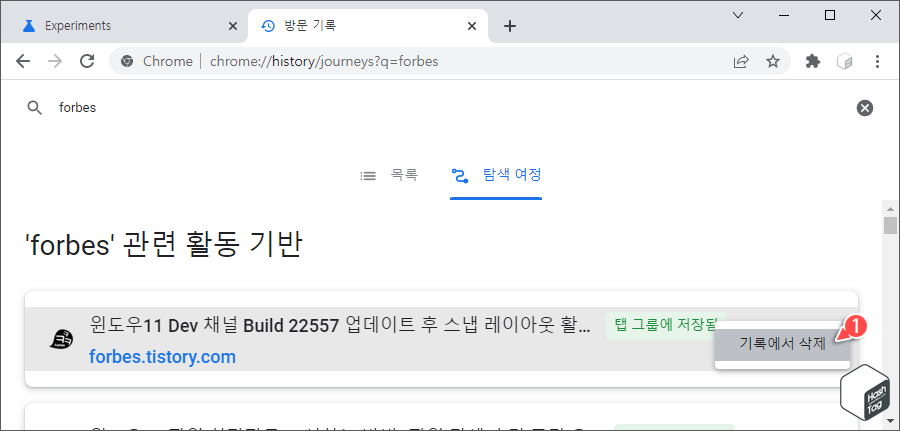Click the forward navigation arrow
The width and height of the screenshot is (900, 431).
coord(55,61)
